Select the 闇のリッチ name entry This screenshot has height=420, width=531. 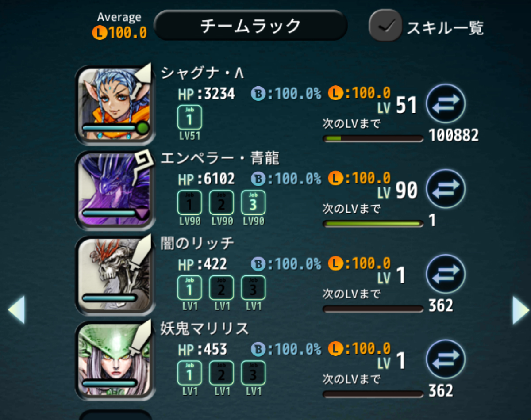(x=197, y=243)
